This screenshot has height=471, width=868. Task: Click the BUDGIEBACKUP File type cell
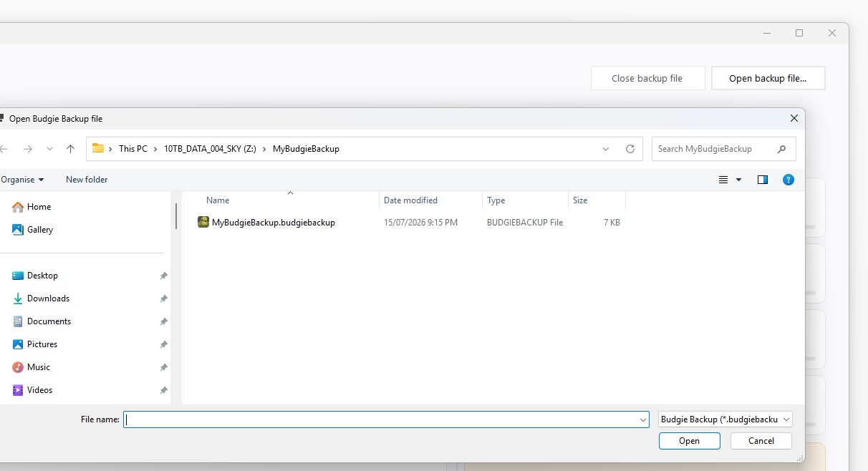[525, 223]
